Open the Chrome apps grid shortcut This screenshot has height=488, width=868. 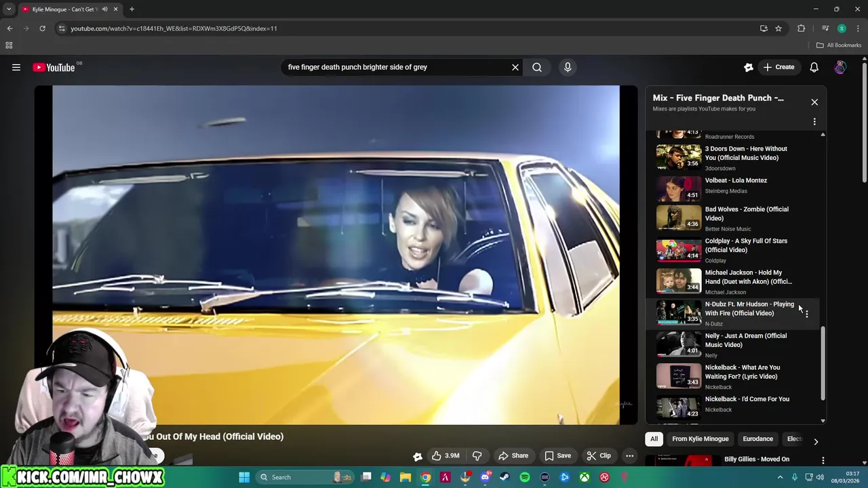9,45
